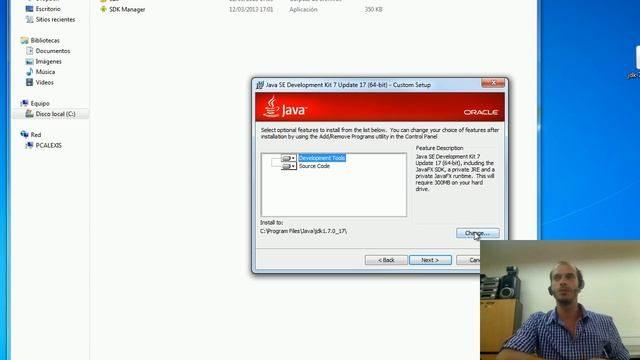Open the Imágenes library
The height and width of the screenshot is (360, 640).
[x=48, y=61]
